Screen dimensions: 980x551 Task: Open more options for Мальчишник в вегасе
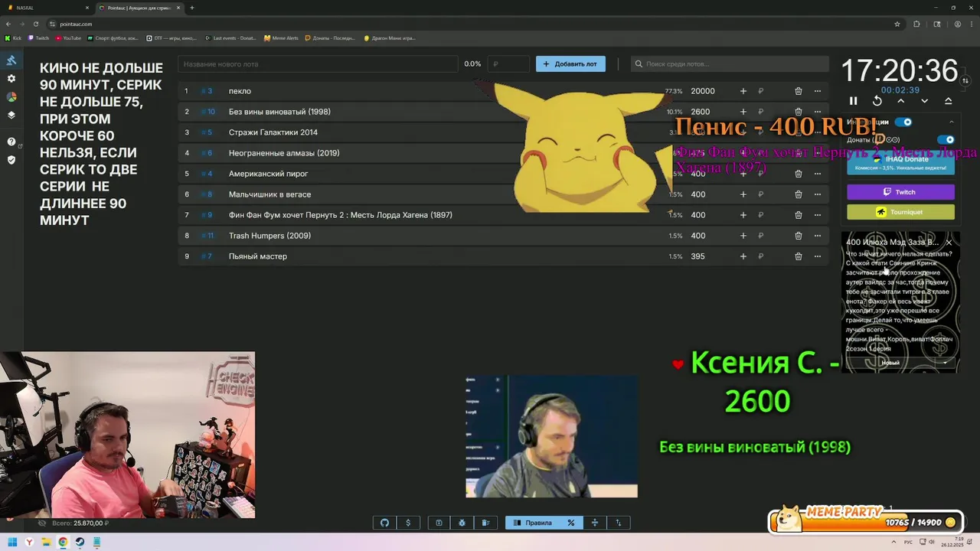point(818,194)
